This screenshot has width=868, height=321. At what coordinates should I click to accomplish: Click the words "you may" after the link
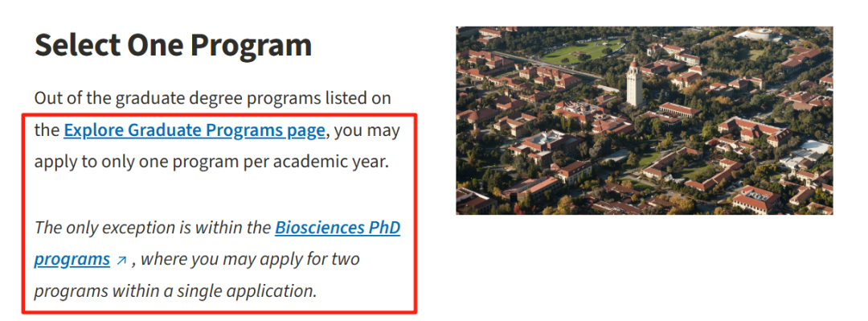367,131
